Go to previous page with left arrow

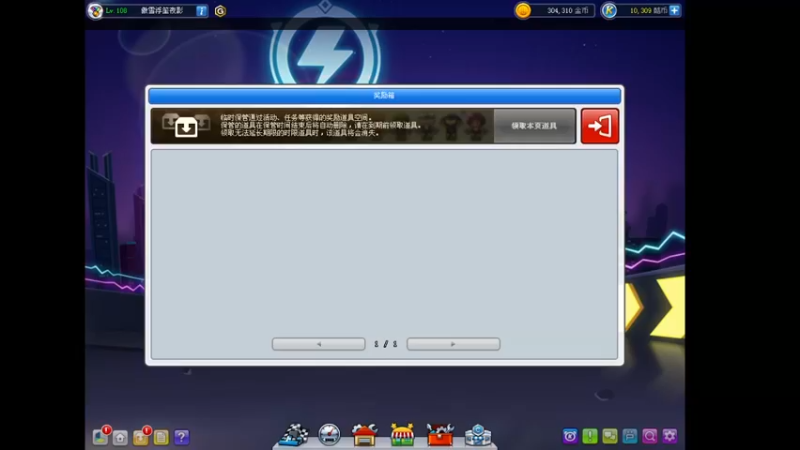click(x=318, y=344)
